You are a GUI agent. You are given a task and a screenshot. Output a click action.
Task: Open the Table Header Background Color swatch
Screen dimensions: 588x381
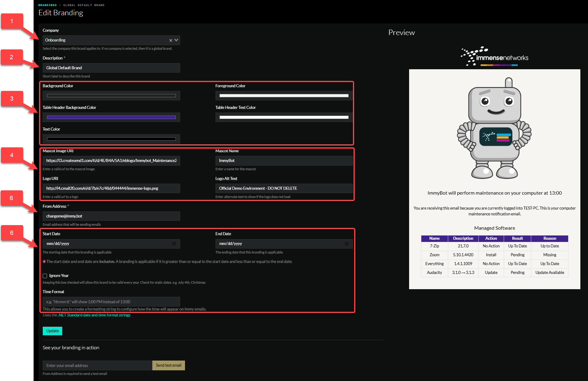point(111,117)
